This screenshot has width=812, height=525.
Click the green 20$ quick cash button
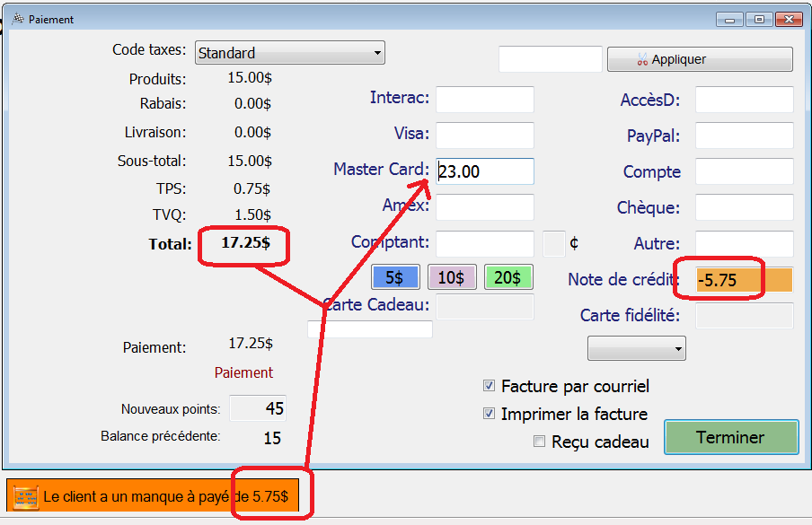click(508, 277)
